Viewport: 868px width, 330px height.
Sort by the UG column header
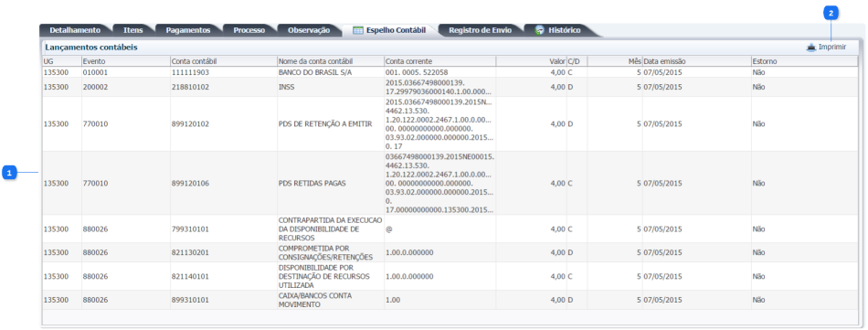[x=61, y=61]
